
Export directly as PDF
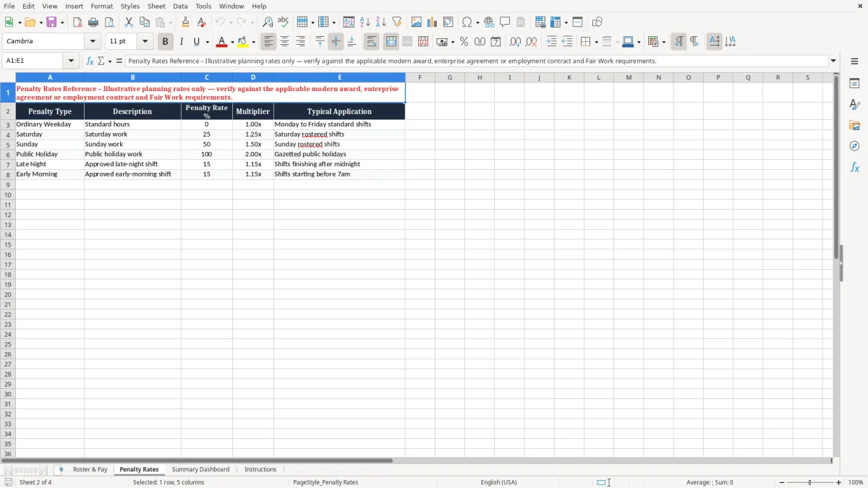77,22
